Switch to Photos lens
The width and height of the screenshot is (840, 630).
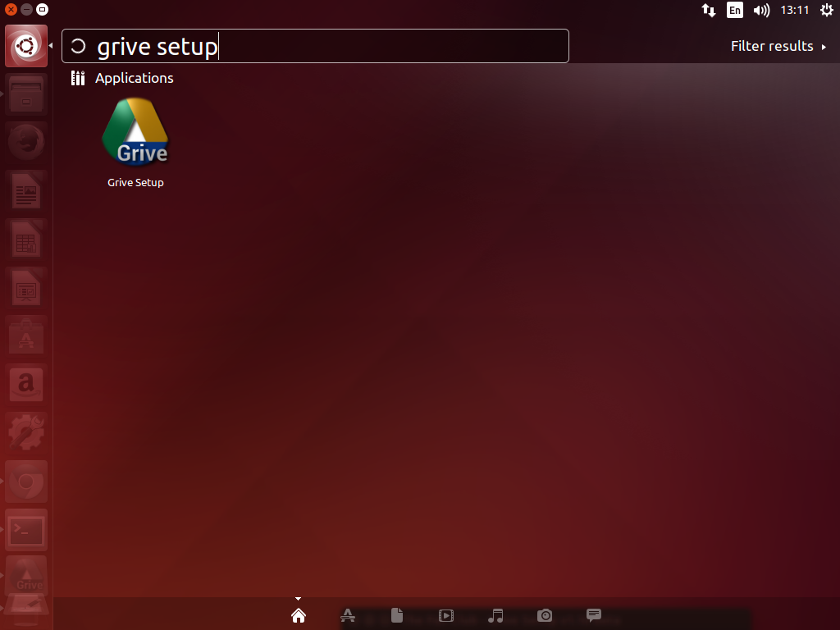click(x=545, y=615)
